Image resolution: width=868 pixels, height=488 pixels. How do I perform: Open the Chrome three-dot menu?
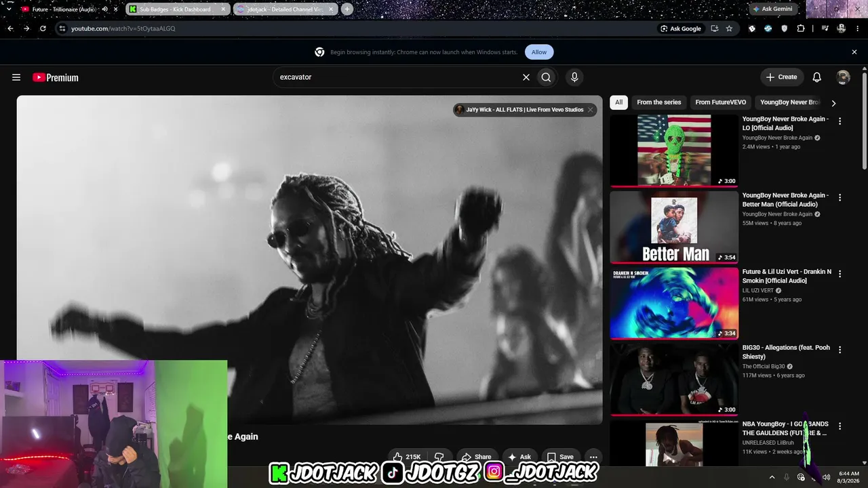point(858,28)
